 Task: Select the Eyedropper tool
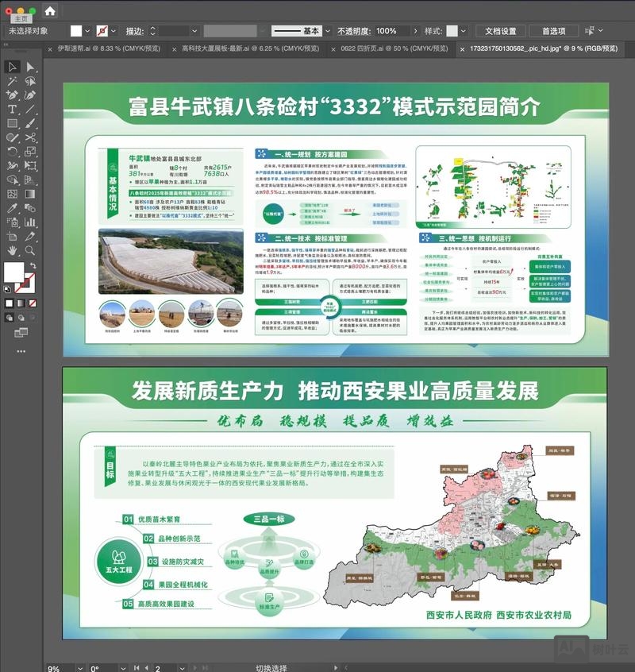pos(11,208)
